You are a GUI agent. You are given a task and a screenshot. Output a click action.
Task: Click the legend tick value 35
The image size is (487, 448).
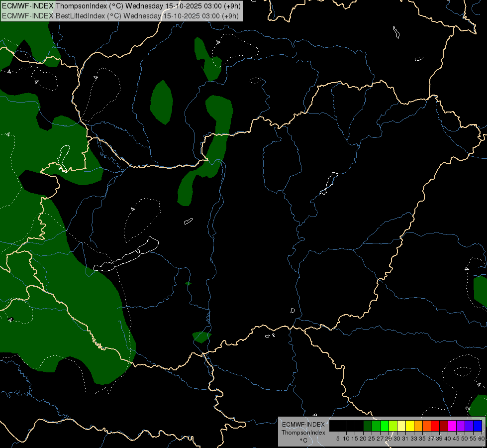pyautogui.click(x=422, y=439)
